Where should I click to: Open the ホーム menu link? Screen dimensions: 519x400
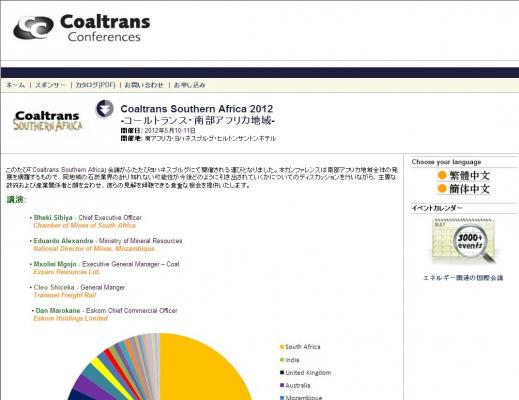coord(16,85)
